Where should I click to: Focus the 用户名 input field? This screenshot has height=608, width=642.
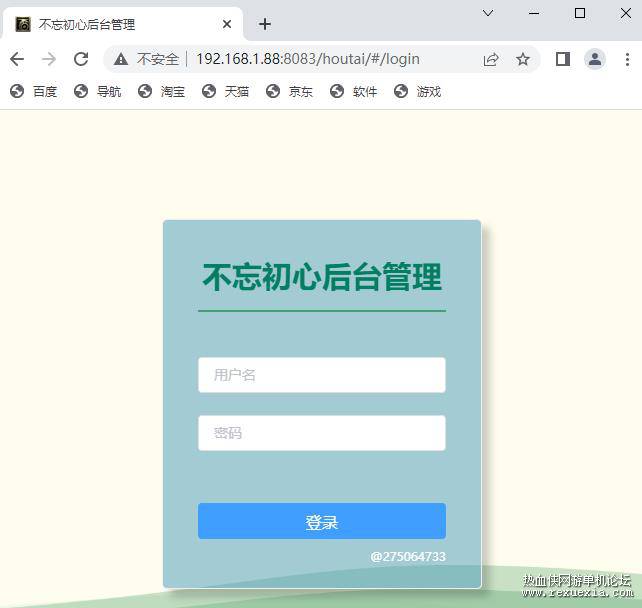point(322,375)
